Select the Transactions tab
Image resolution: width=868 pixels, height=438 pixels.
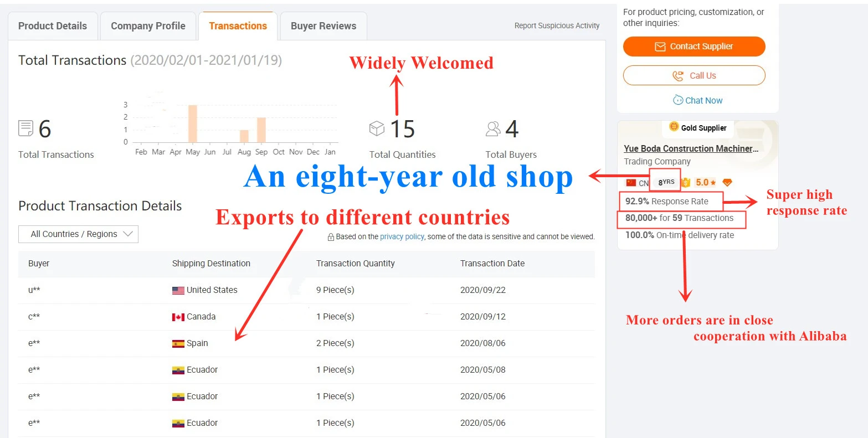(238, 26)
